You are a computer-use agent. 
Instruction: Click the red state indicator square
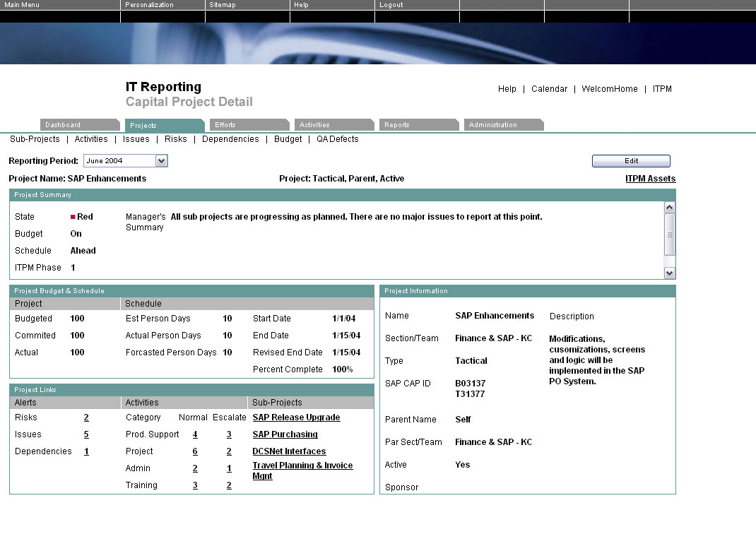coord(73,217)
